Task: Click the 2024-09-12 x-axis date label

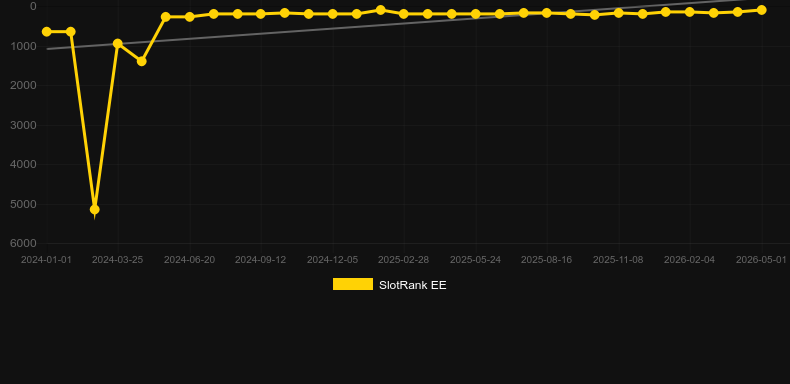Action: (x=260, y=260)
